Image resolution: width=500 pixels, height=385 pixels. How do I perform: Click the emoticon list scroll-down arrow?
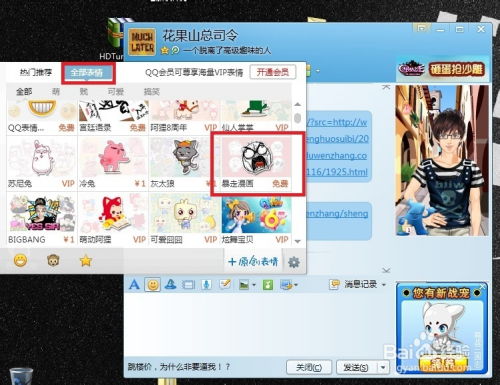(x=298, y=241)
